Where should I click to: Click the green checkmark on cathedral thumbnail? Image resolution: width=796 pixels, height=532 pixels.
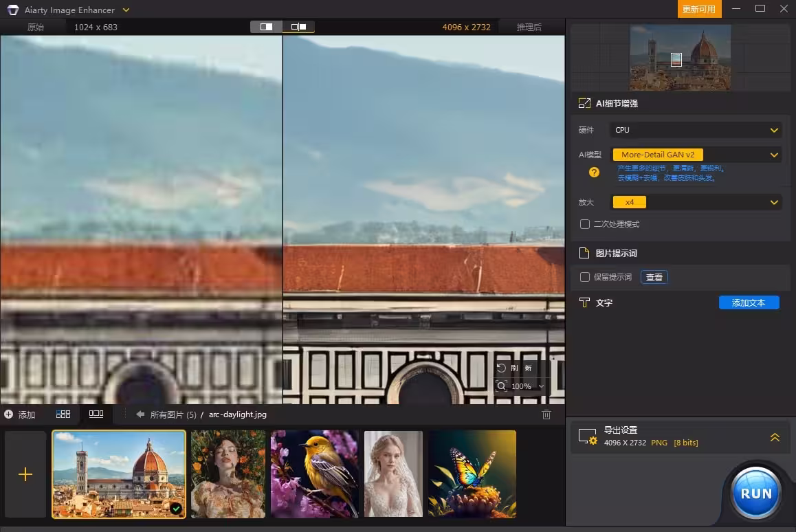coord(176,508)
